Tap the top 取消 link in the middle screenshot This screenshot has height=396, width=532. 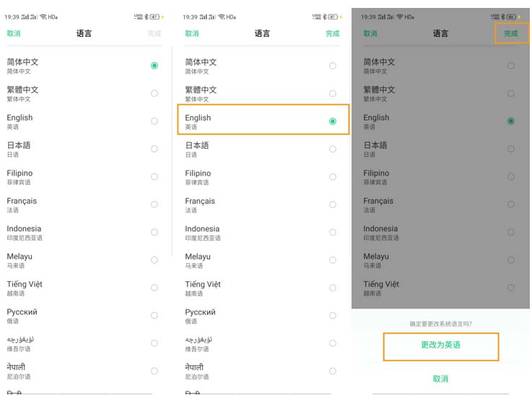click(x=192, y=33)
